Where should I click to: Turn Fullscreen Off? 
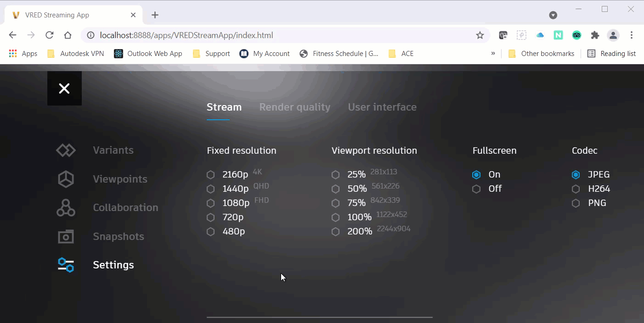tap(487, 189)
